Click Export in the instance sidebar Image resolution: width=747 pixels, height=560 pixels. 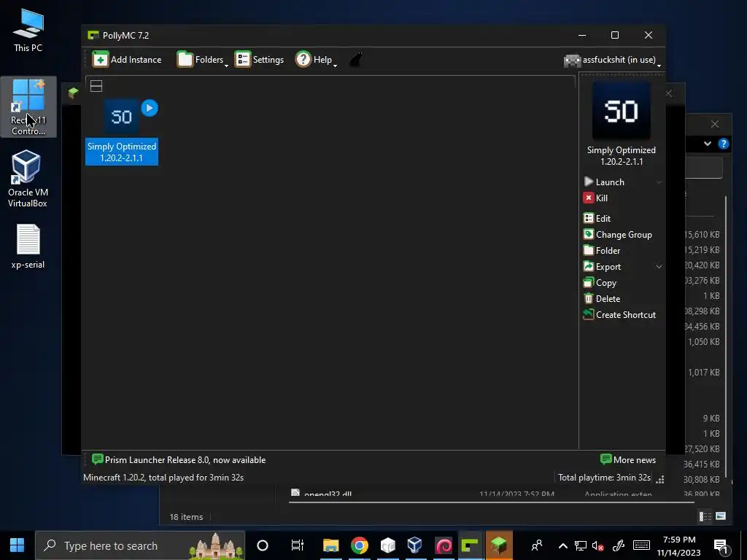(x=602, y=267)
